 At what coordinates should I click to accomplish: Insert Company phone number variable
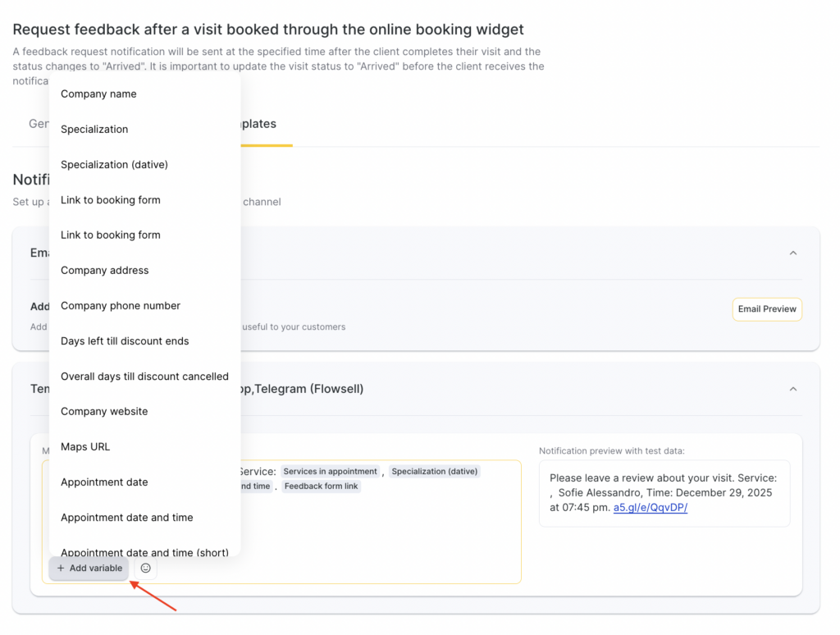tap(121, 305)
